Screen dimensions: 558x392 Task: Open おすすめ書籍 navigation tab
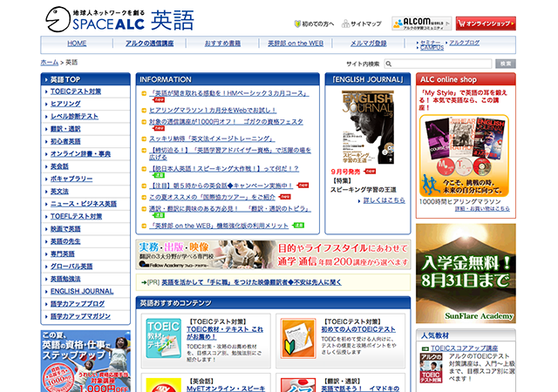click(222, 44)
